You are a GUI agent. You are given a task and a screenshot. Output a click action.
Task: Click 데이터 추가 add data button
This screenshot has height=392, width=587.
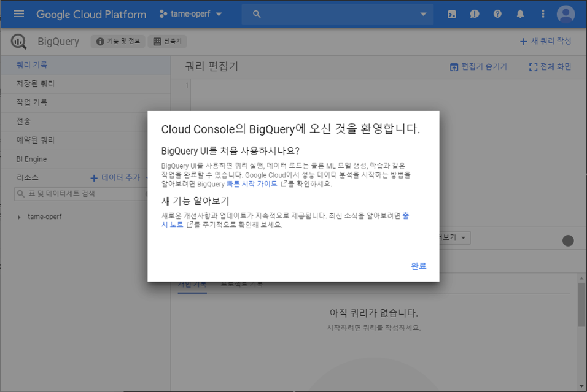point(115,178)
